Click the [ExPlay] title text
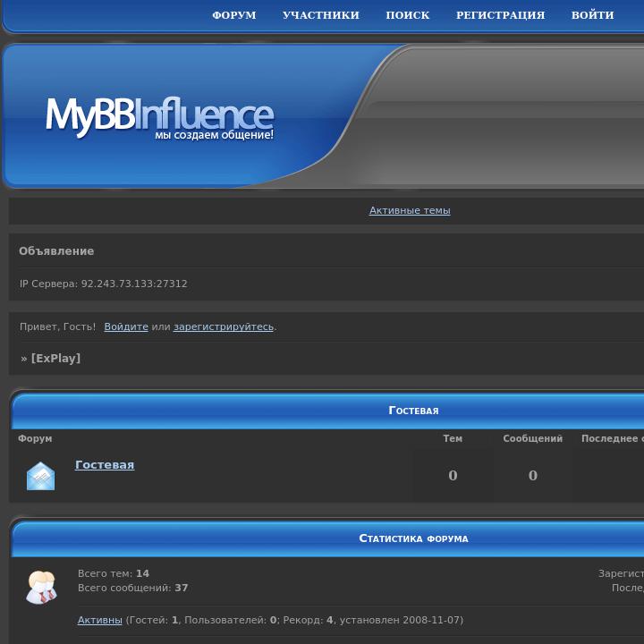The height and width of the screenshot is (644, 644). coord(55,358)
